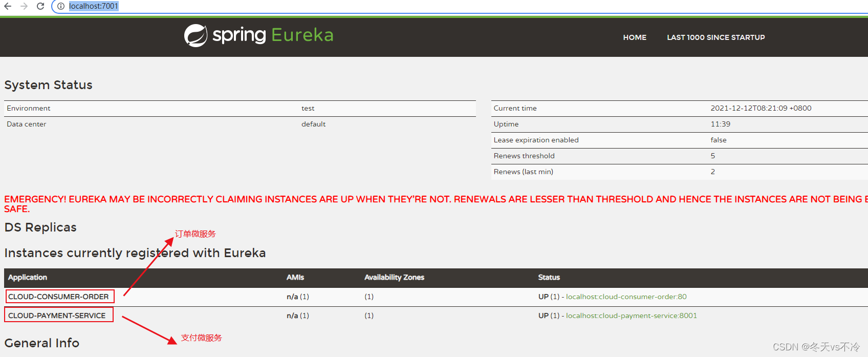Click the Status column header
Image resolution: width=868 pixels, height=357 pixels.
549,277
